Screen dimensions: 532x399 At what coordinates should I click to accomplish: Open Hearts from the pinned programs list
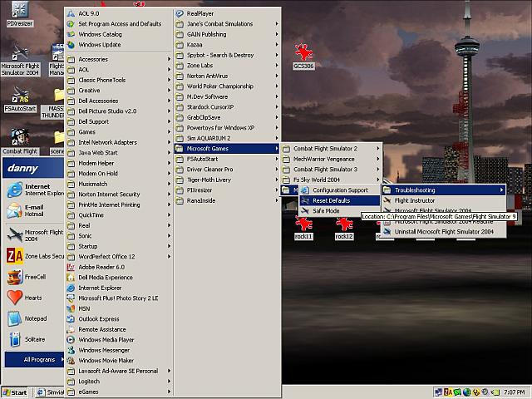tap(33, 298)
